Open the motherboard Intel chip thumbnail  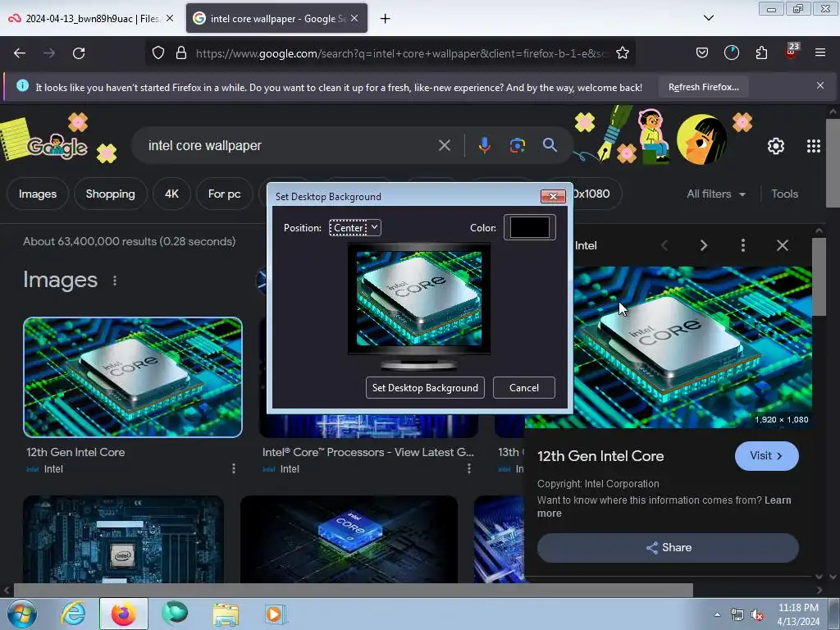pyautogui.click(x=123, y=539)
